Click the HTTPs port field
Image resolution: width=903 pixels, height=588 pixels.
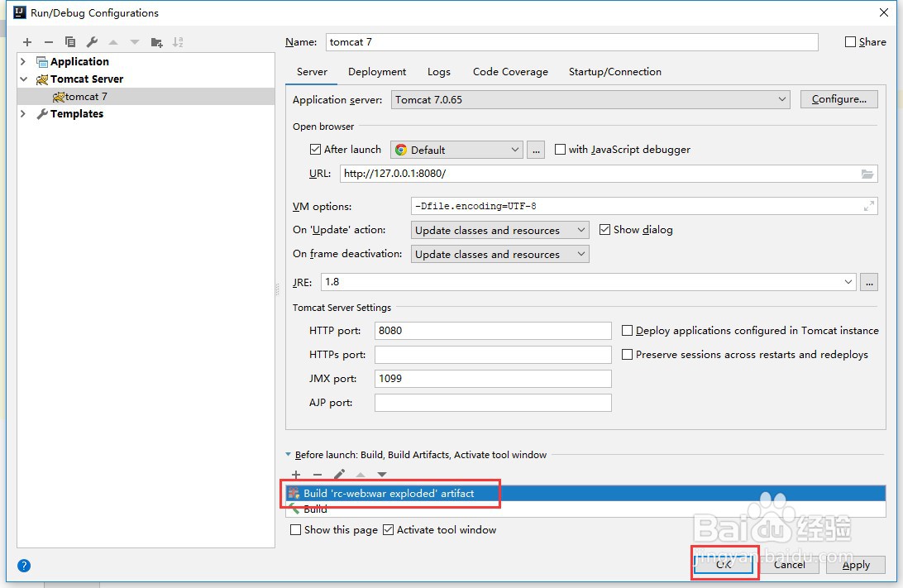(x=493, y=355)
